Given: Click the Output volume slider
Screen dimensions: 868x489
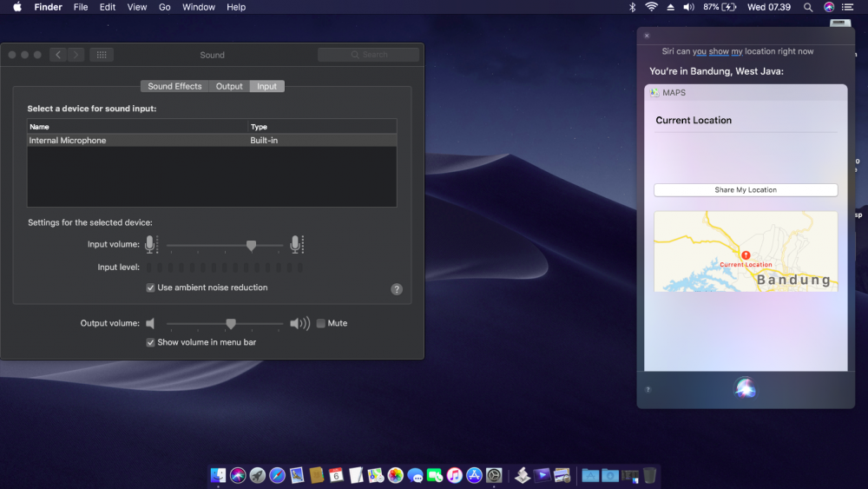Looking at the screenshot, I should 225,323.
